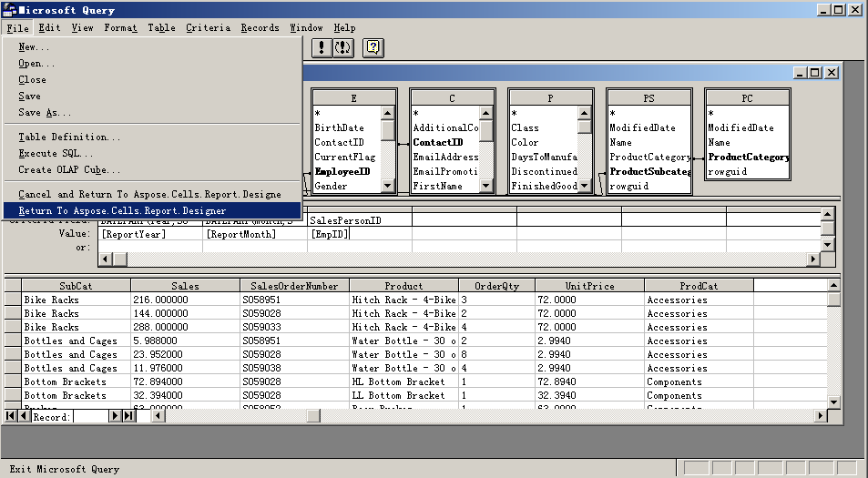Select row selector for LL Bottom Bracket row
This screenshot has height=478, width=868.
point(13,395)
